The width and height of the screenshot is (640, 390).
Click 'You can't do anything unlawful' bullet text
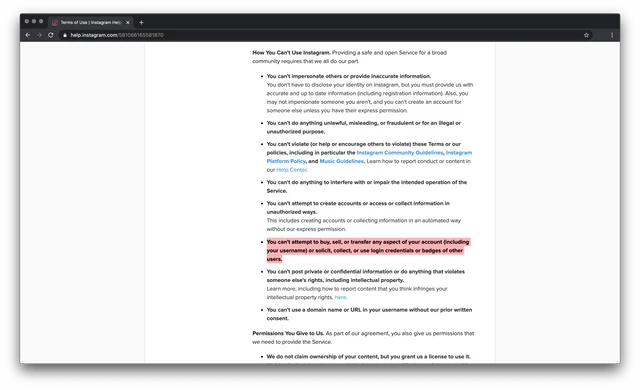click(x=363, y=127)
